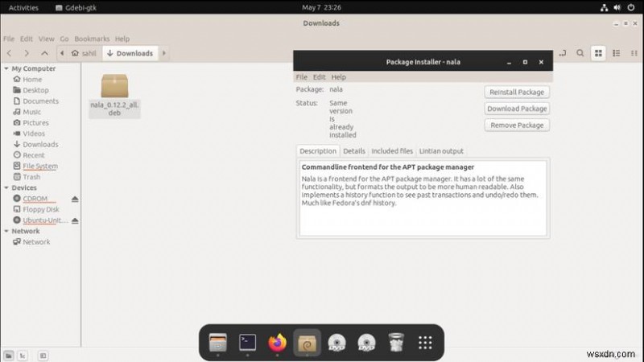
Task: Launch Files from the dock
Action: (x=217, y=343)
